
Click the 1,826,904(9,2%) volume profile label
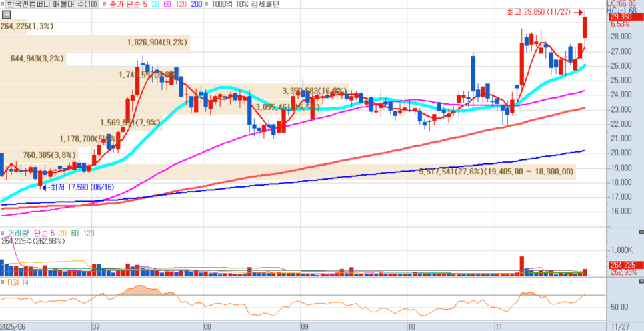click(x=157, y=42)
